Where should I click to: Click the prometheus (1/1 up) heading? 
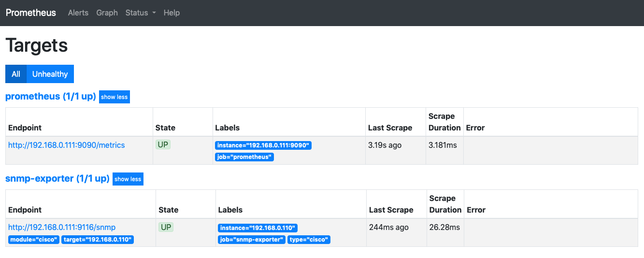(51, 97)
